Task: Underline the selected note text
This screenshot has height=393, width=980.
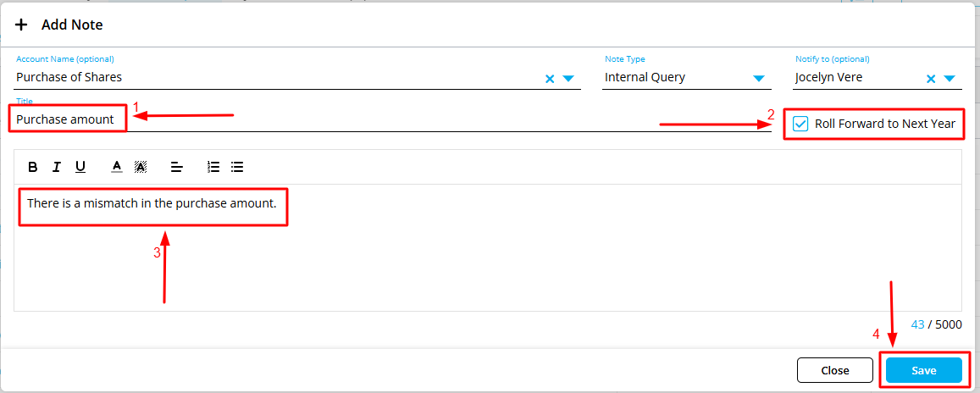Action: [x=80, y=167]
